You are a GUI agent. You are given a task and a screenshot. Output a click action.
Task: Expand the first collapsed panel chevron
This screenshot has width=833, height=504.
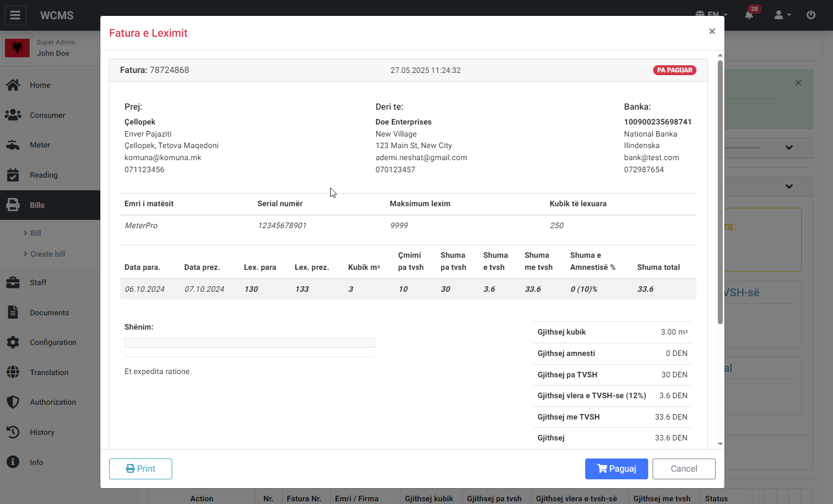(789, 148)
